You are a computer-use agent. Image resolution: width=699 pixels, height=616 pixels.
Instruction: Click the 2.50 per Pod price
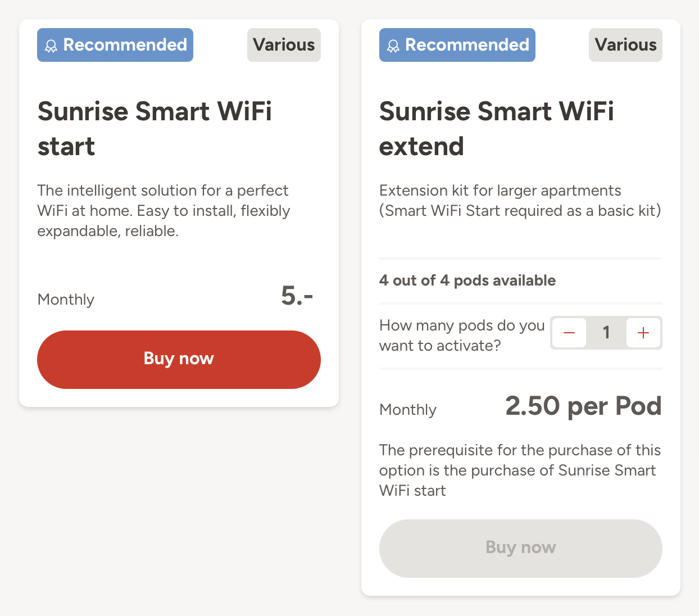point(583,406)
